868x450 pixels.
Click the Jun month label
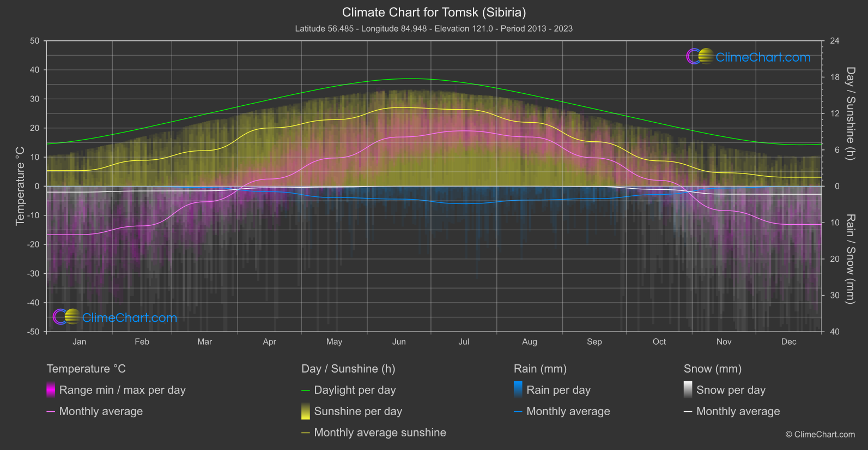pyautogui.click(x=399, y=341)
